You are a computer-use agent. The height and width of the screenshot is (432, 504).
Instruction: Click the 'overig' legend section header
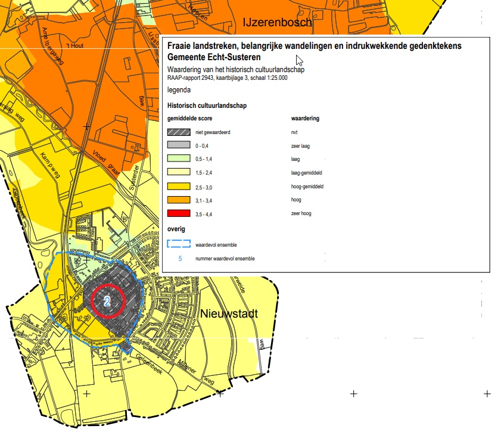pos(176,228)
